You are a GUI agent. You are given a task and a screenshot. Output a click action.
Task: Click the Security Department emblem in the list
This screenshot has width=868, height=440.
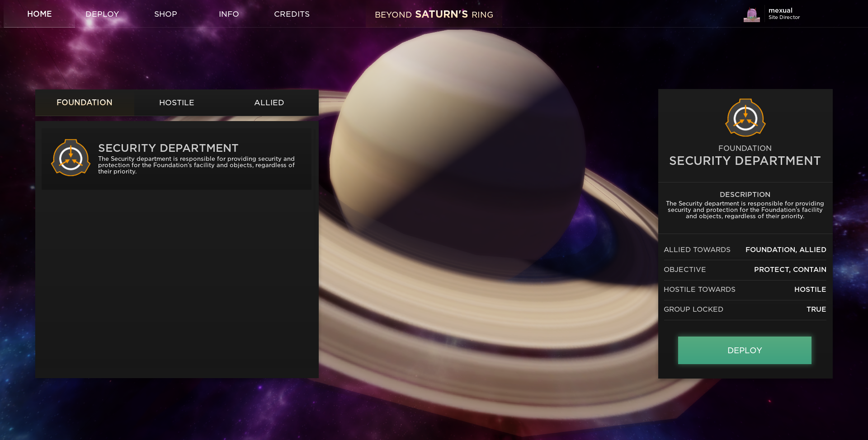point(71,158)
